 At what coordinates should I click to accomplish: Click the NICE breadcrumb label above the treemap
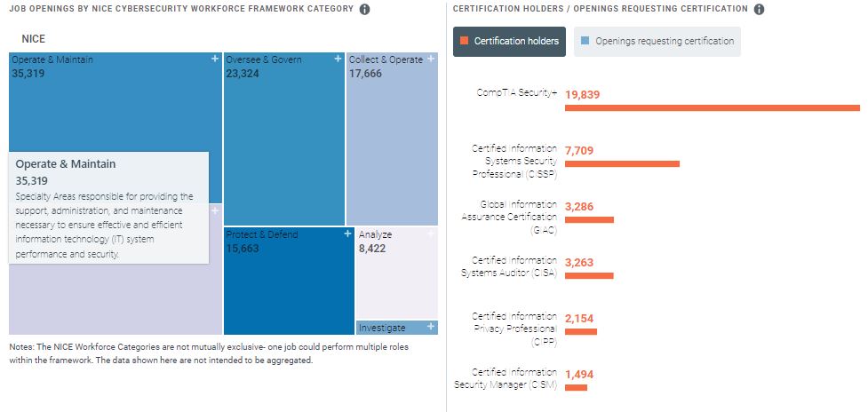pyautogui.click(x=34, y=39)
